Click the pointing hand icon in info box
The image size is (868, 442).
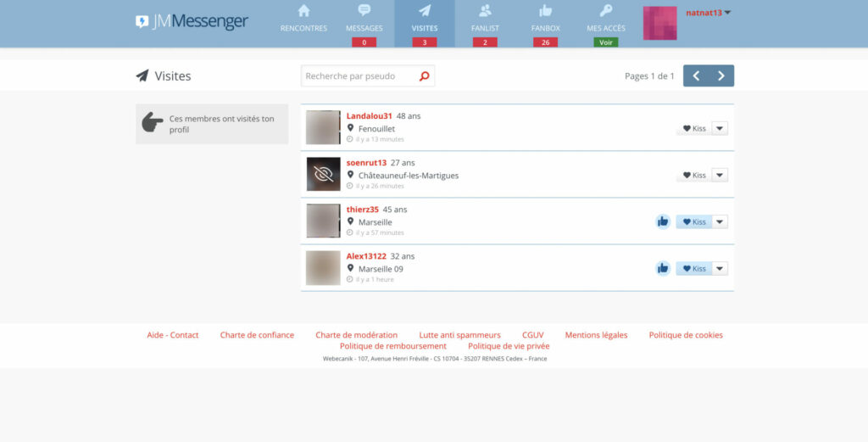click(153, 122)
